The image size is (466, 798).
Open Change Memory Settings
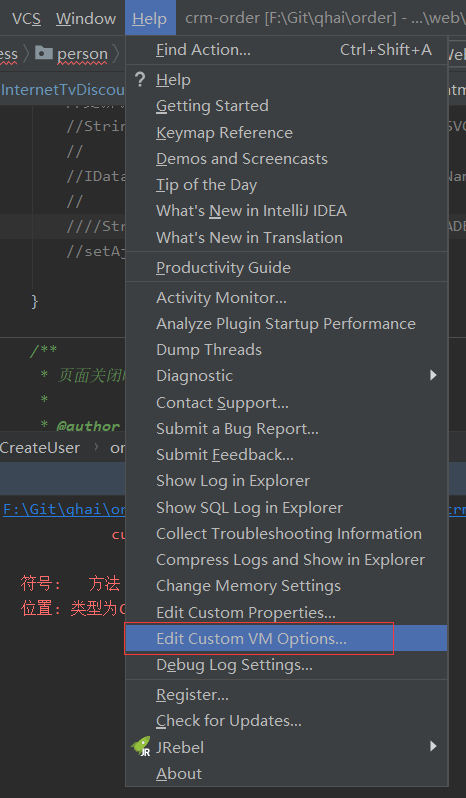coord(286,586)
